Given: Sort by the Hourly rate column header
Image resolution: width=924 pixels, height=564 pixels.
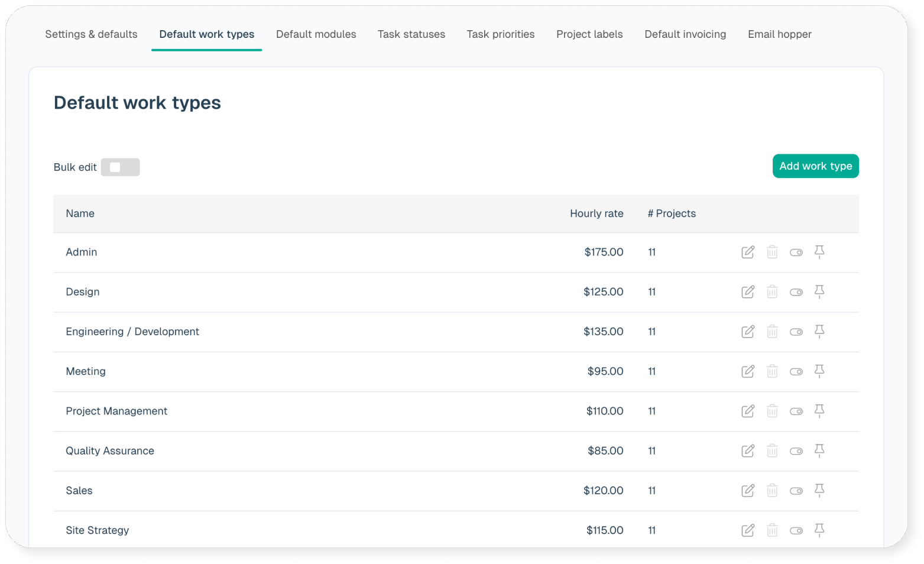Looking at the screenshot, I should (596, 213).
